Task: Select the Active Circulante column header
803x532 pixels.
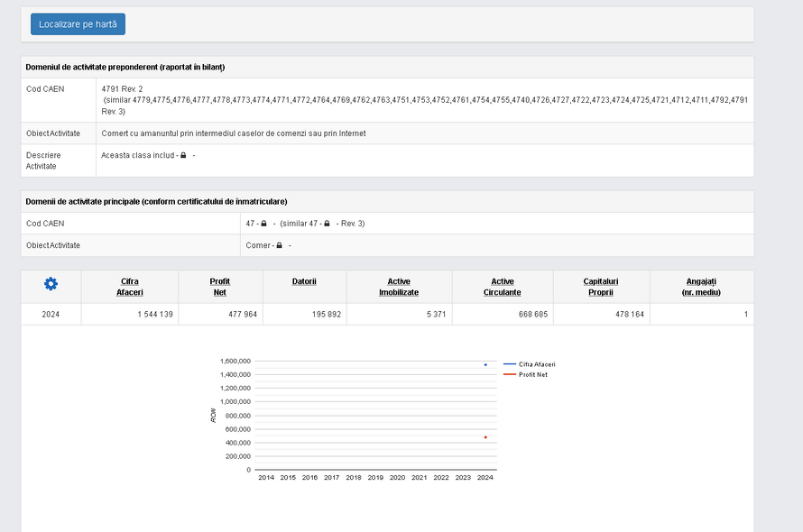Action: pos(503,287)
